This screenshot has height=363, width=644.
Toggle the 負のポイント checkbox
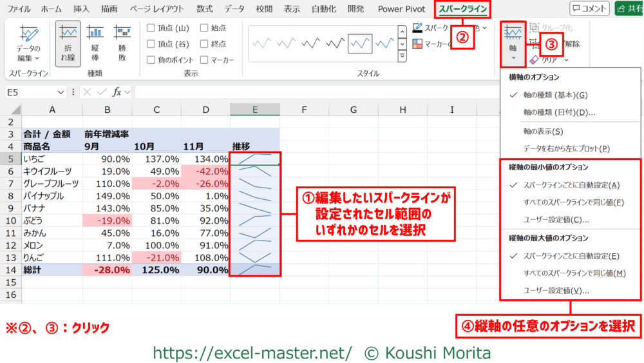[151, 60]
